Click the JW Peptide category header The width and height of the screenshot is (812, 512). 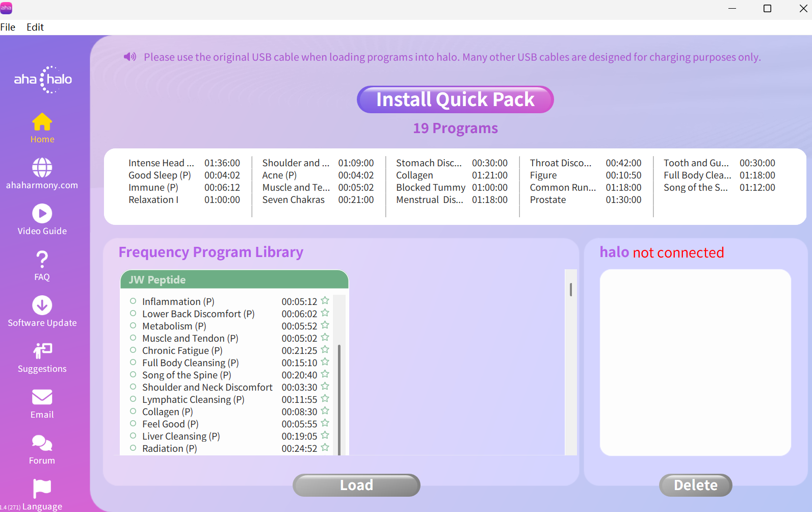[x=234, y=279]
